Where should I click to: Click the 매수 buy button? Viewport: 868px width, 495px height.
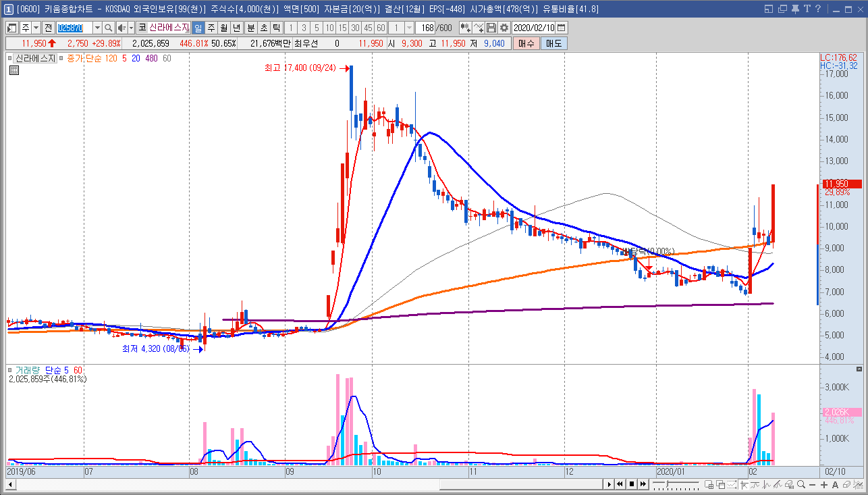526,43
